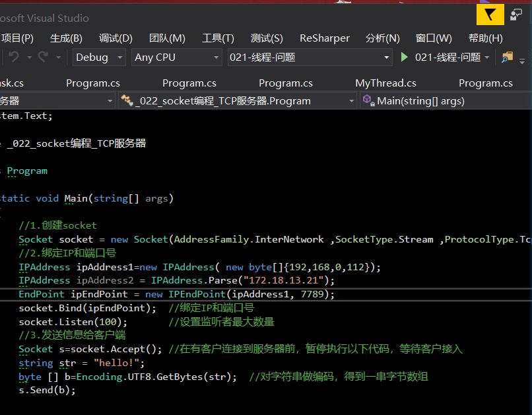Click the comment about waiting for client connection
The width and height of the screenshot is (532, 415).
coord(316,349)
